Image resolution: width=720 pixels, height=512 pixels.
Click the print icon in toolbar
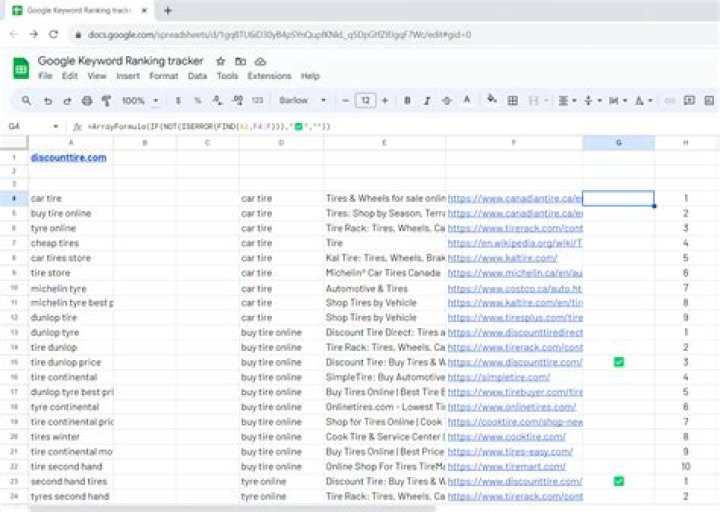tap(87, 101)
